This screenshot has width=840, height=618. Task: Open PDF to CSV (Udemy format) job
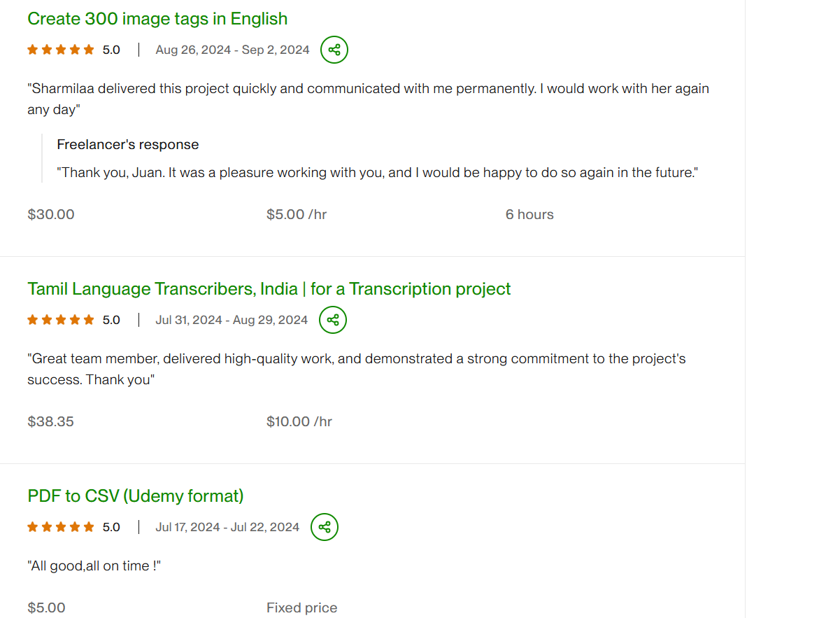(x=136, y=496)
